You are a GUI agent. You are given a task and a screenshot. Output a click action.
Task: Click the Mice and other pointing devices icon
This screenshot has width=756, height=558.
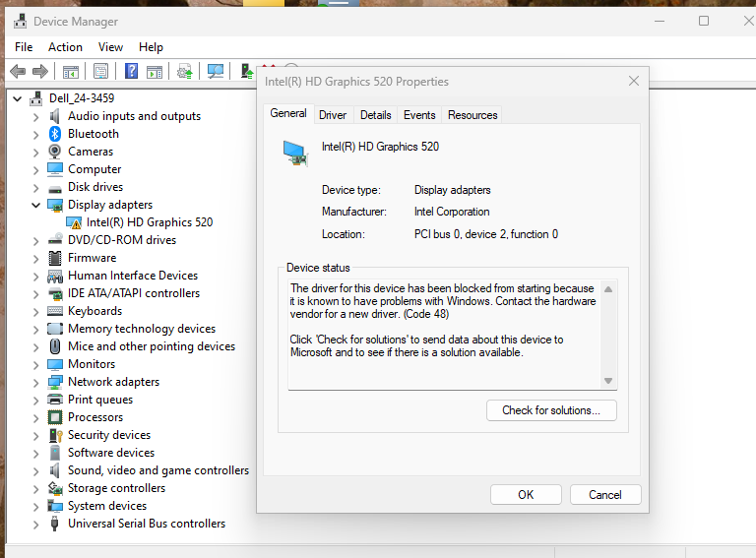pyautogui.click(x=55, y=346)
